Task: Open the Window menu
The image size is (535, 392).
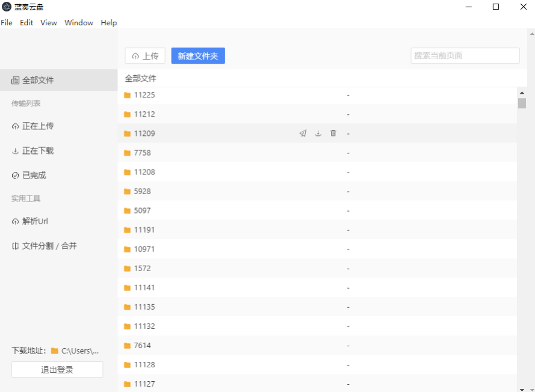Action: [79, 22]
